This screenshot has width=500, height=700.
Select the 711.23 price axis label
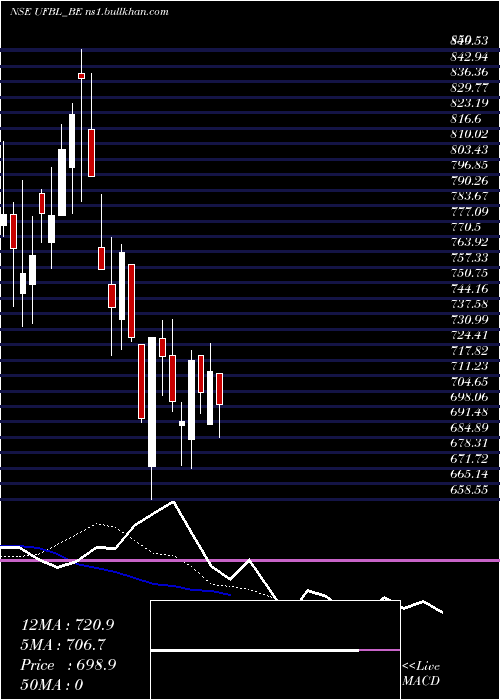point(469,366)
